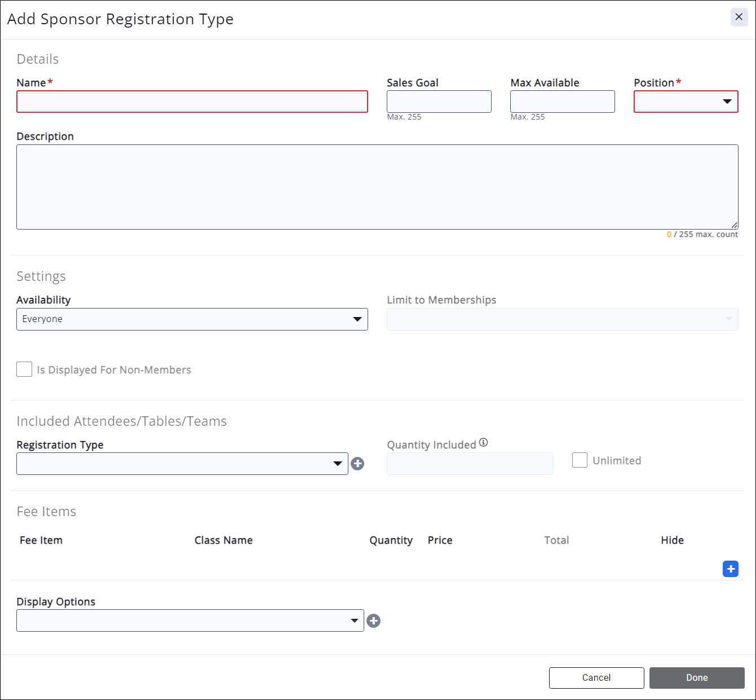Select the Max Available field
The height and width of the screenshot is (700, 756).
pos(562,102)
